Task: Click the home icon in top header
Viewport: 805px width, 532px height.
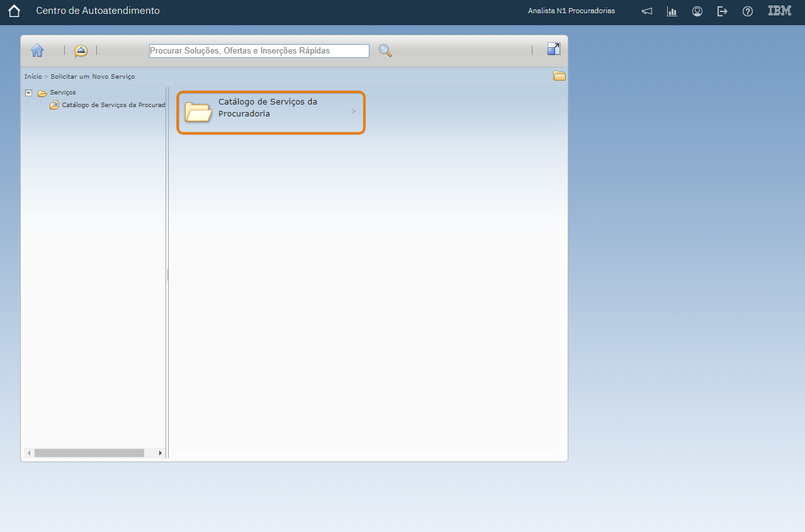Action: [14, 11]
